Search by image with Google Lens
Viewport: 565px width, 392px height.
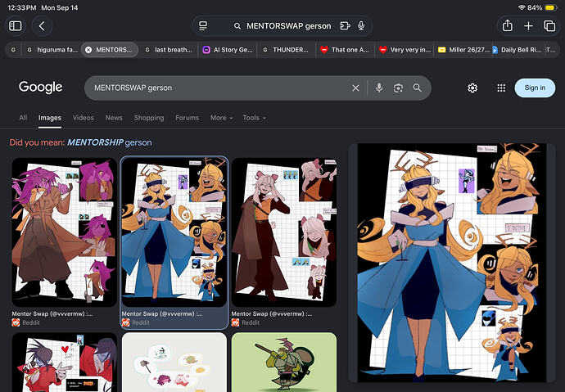tap(398, 88)
